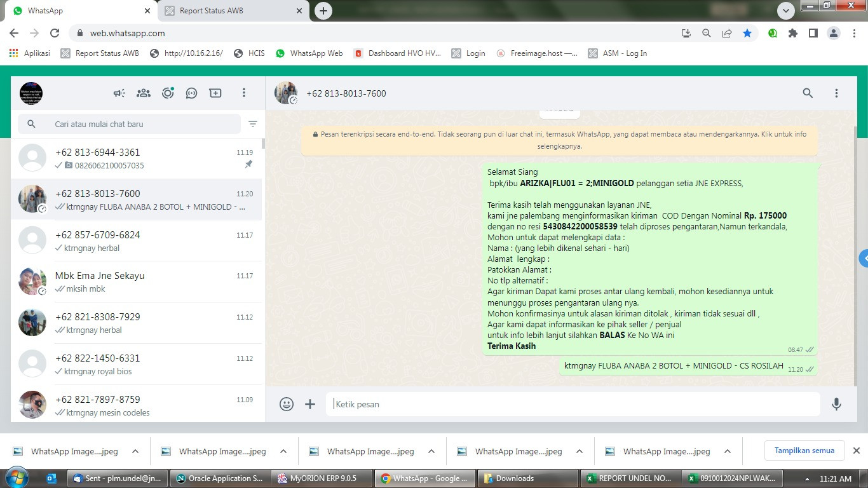The width and height of the screenshot is (868, 488).
Task: Switch to Oracle Application taskbar item
Action: click(219, 478)
